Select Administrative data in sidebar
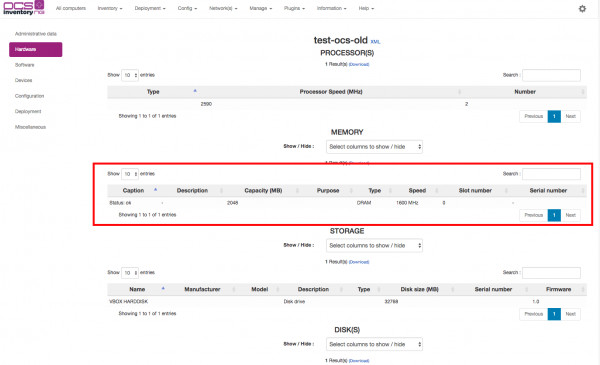600x365 pixels. (x=36, y=34)
